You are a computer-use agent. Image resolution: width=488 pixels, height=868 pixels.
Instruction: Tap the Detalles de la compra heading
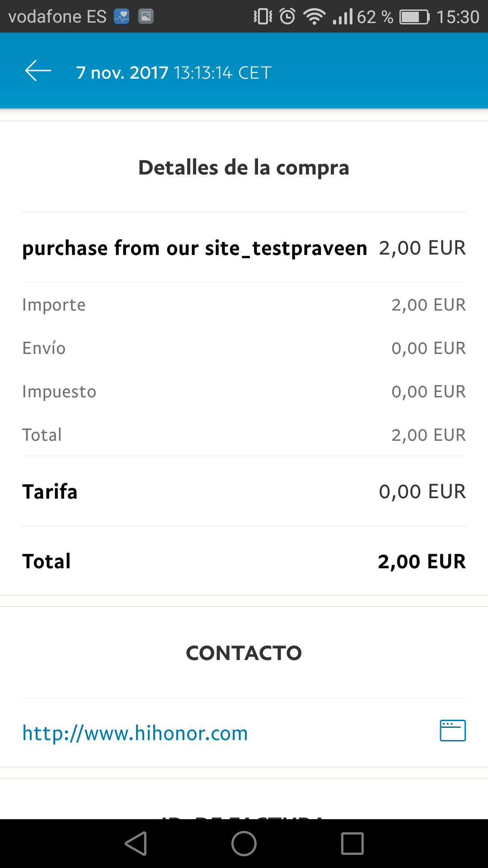tap(244, 168)
